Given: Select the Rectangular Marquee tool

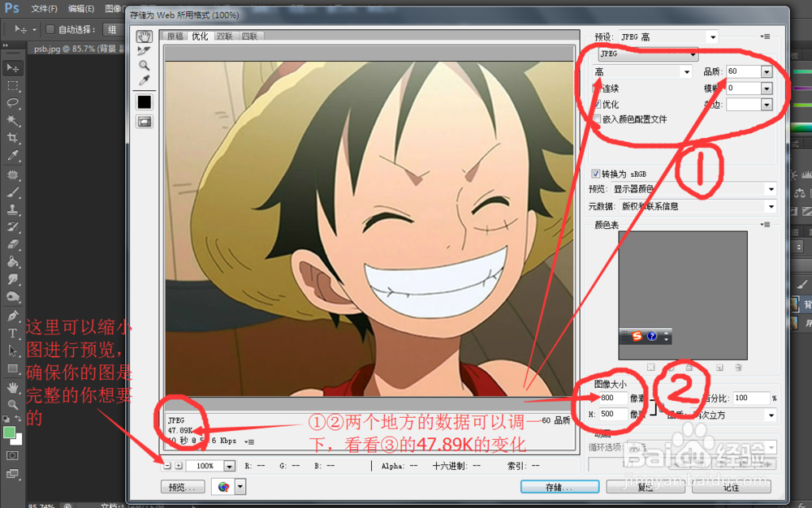Looking at the screenshot, I should [x=12, y=85].
